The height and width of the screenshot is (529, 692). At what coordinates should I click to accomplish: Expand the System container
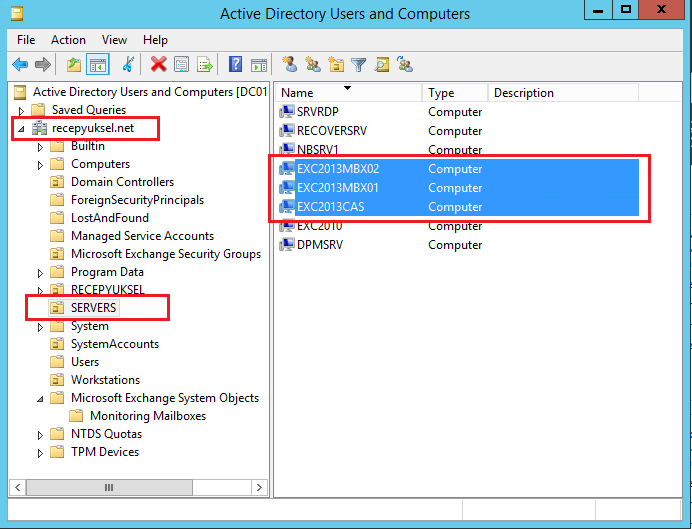click(40, 327)
